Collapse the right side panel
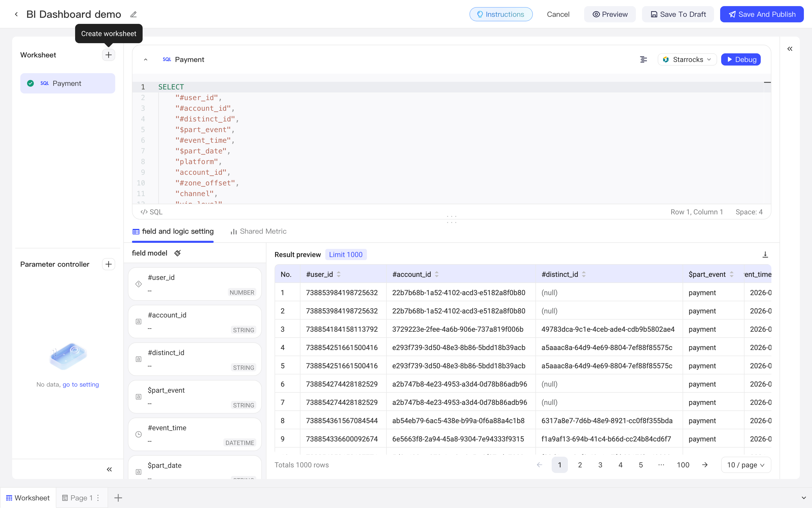The height and width of the screenshot is (508, 812). [x=790, y=49]
